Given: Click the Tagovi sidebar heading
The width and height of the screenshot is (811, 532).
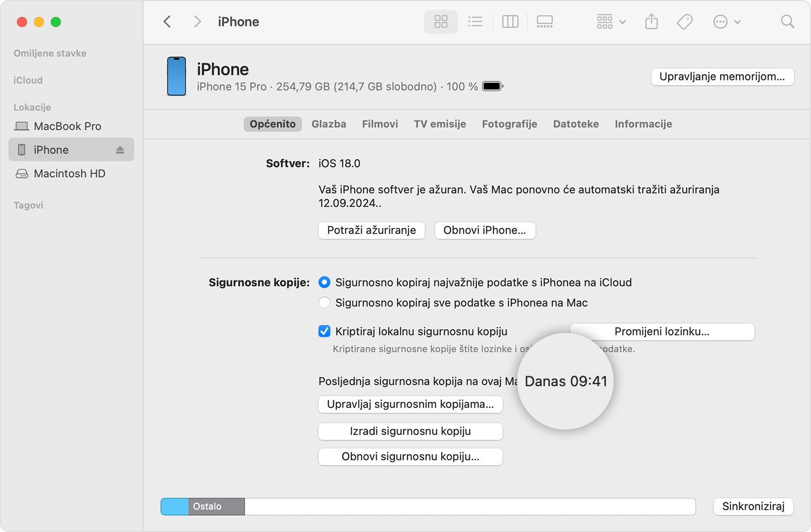Looking at the screenshot, I should tap(28, 205).
